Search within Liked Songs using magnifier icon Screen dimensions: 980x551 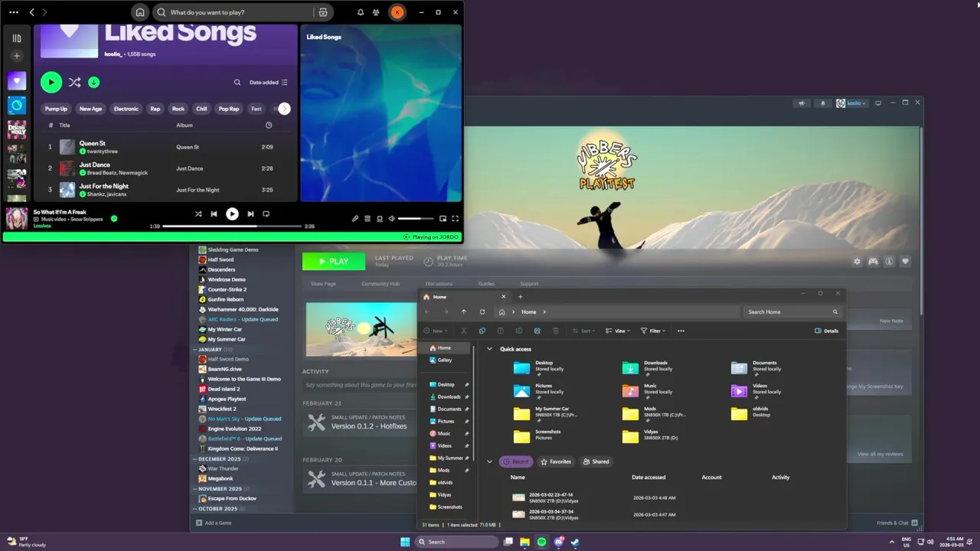pos(237,82)
